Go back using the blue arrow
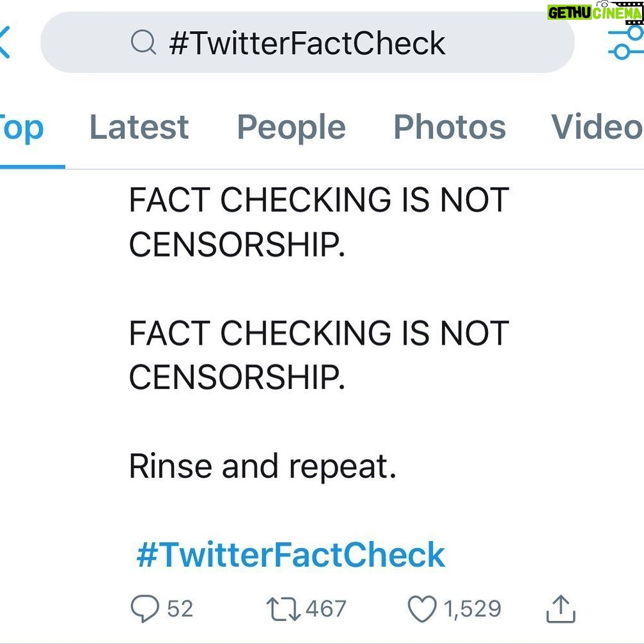Image resolution: width=644 pixels, height=644 pixels. [x=4, y=42]
